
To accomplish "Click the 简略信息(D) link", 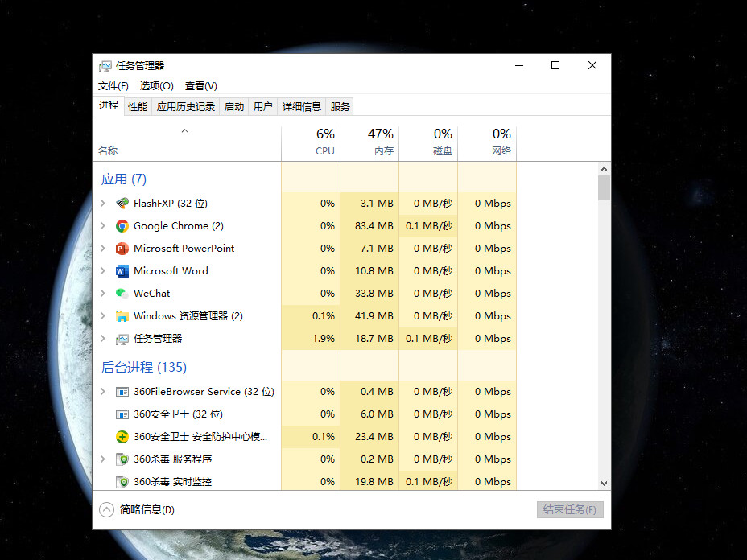I will point(147,510).
